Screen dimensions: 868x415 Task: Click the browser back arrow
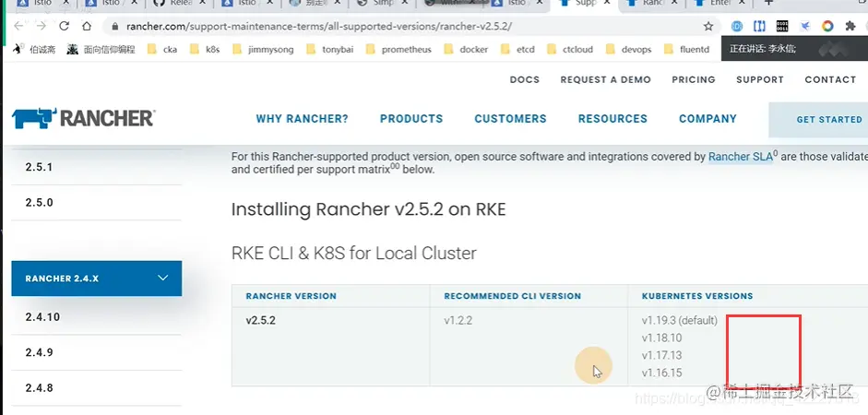click(18, 26)
